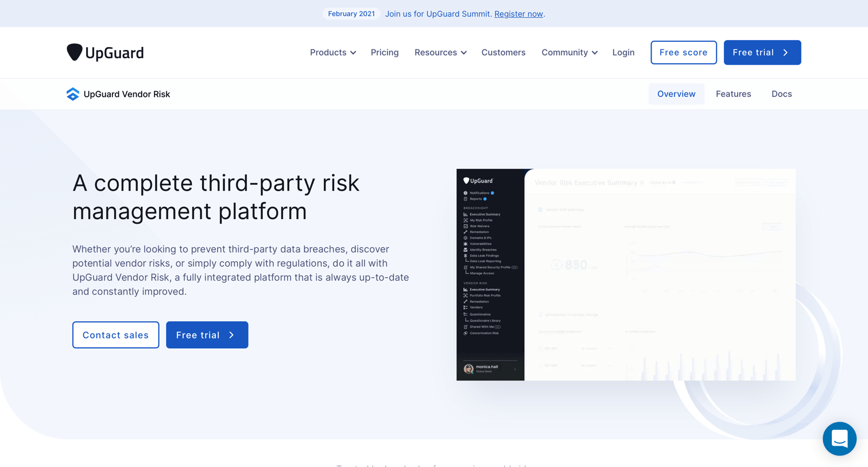The width and height of the screenshot is (868, 467).
Task: Click the UpGuard Vendor Risk title text
Action: pyautogui.click(x=127, y=94)
